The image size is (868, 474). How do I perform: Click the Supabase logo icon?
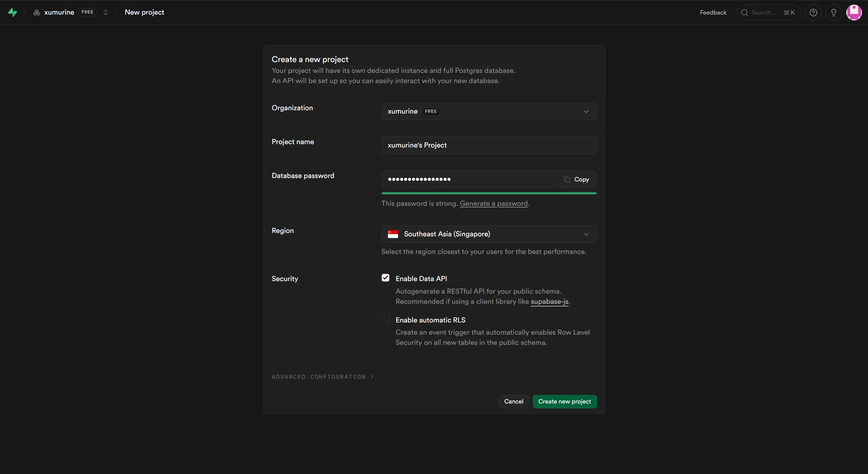point(13,13)
